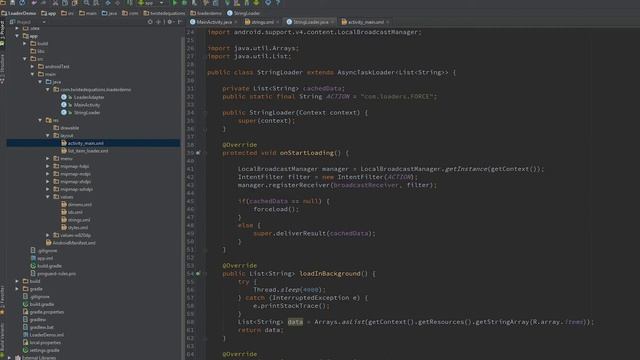Select gradle.properties in the tree
Viewport: 640px width, 360px height.
pos(43,312)
